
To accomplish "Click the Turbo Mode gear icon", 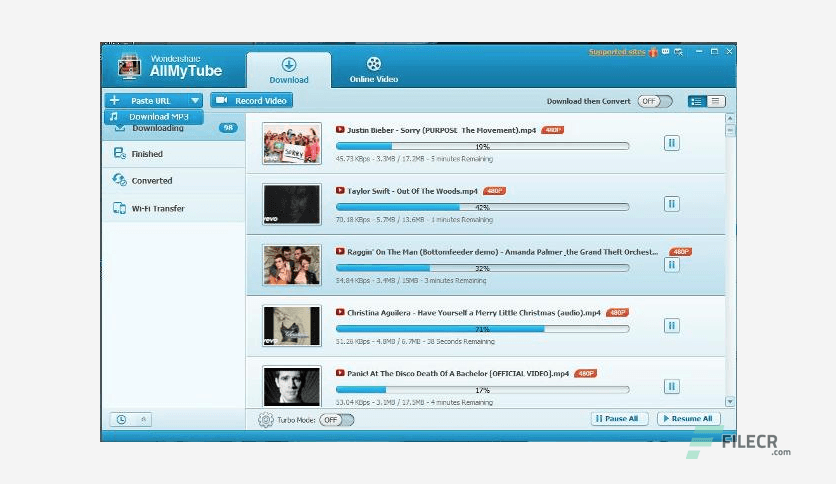I will 266,420.
